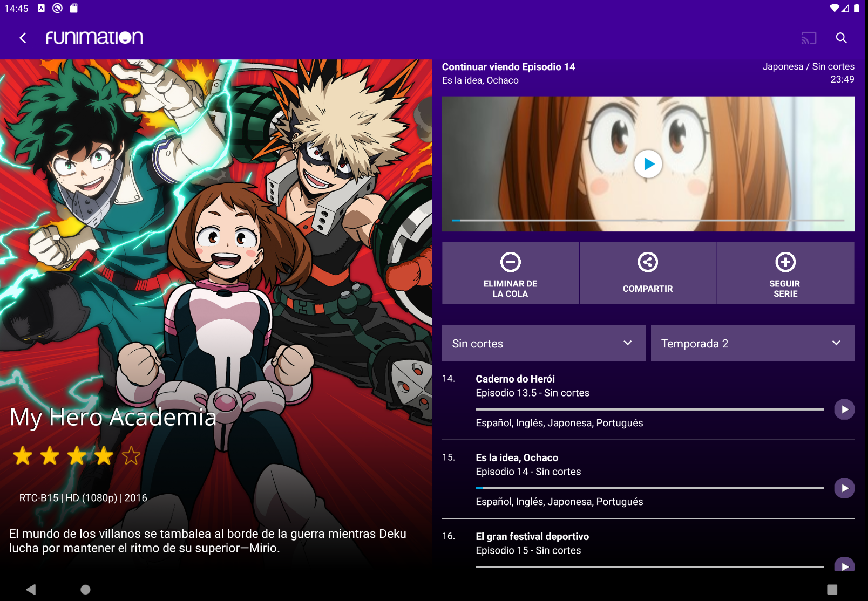The image size is (868, 601).
Task: Open the Caderno do Herói episode title
Action: (x=515, y=379)
